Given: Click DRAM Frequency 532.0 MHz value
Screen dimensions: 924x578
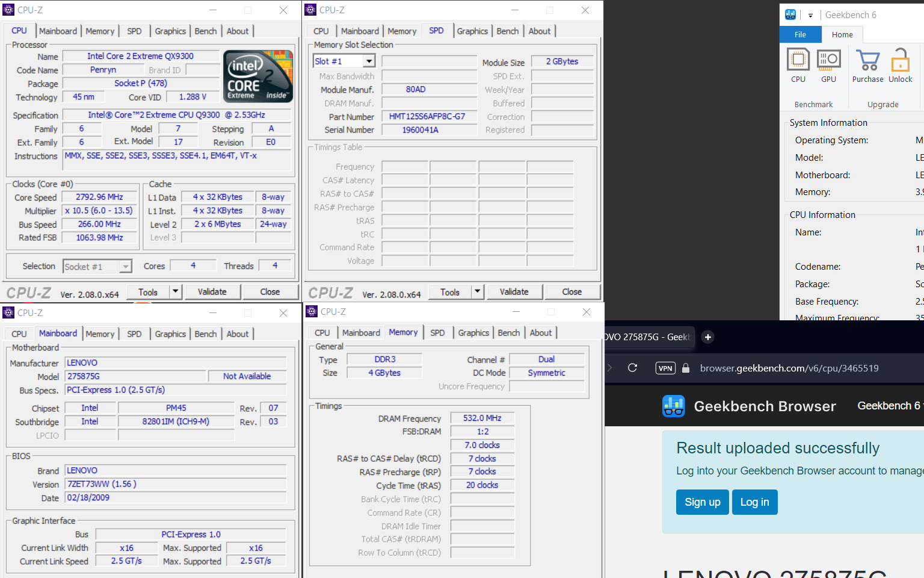Looking at the screenshot, I should click(x=482, y=418).
